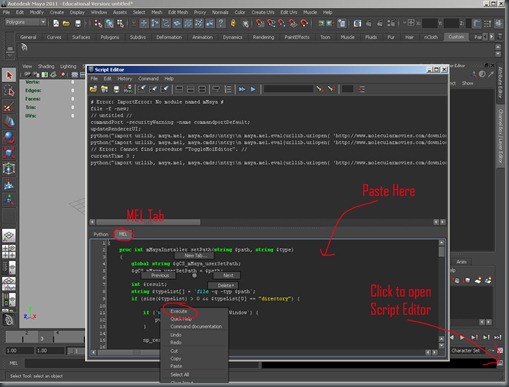
Task: Click Save Script to Shelf icon
Action: pyautogui.click(x=128, y=89)
